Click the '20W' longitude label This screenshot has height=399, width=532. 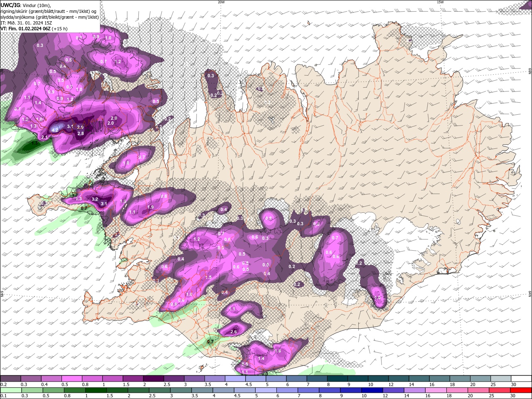click(x=221, y=2)
